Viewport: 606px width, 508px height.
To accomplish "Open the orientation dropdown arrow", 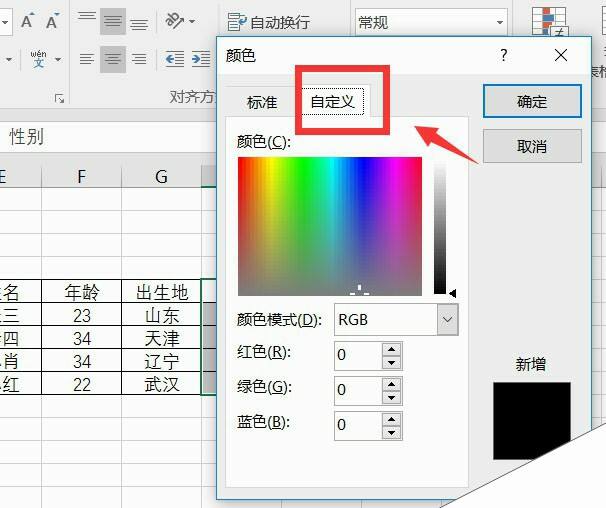I will (x=192, y=21).
